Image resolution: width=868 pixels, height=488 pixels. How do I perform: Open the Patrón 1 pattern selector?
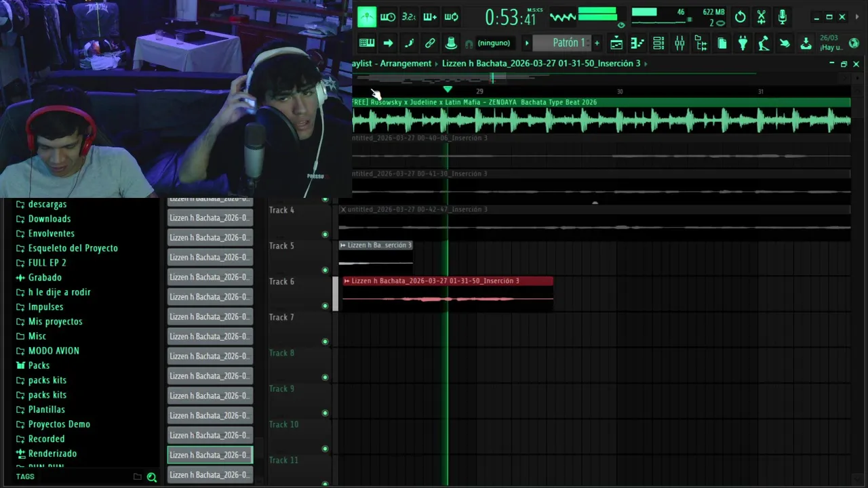[x=563, y=43]
